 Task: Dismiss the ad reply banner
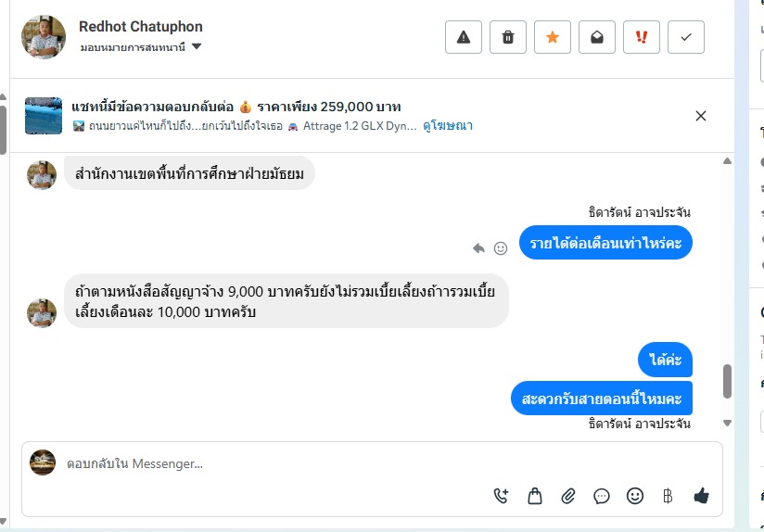(701, 116)
